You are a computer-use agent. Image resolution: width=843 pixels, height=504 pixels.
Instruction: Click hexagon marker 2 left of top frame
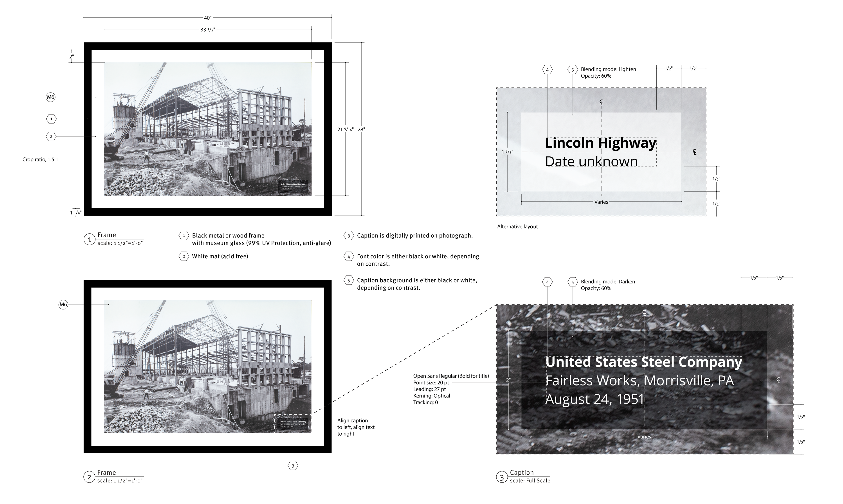51,137
